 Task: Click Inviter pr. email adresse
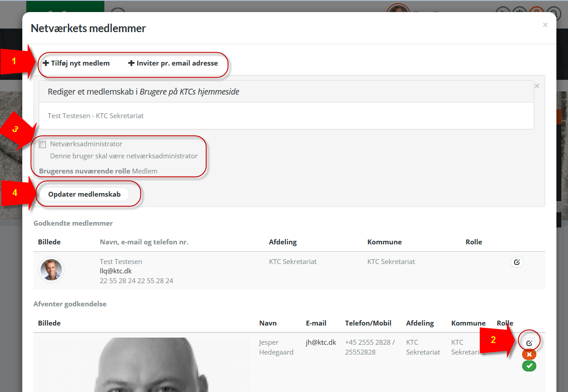click(x=173, y=63)
